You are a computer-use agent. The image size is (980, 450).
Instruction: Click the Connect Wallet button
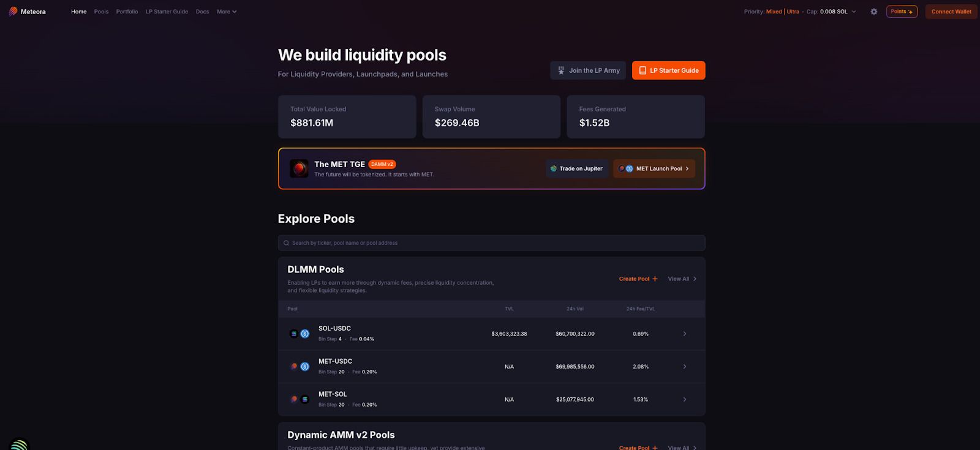coord(951,12)
